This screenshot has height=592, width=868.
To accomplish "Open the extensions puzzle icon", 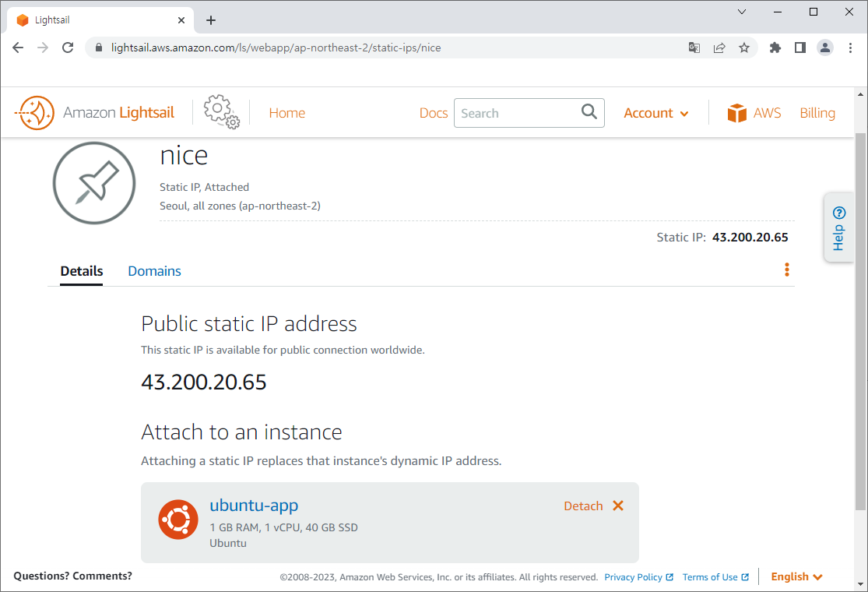I will tap(775, 48).
